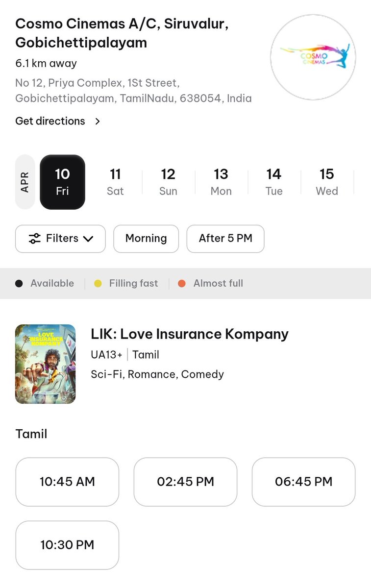
Task: Click the 'UA13+' rating text
Action: (x=106, y=355)
